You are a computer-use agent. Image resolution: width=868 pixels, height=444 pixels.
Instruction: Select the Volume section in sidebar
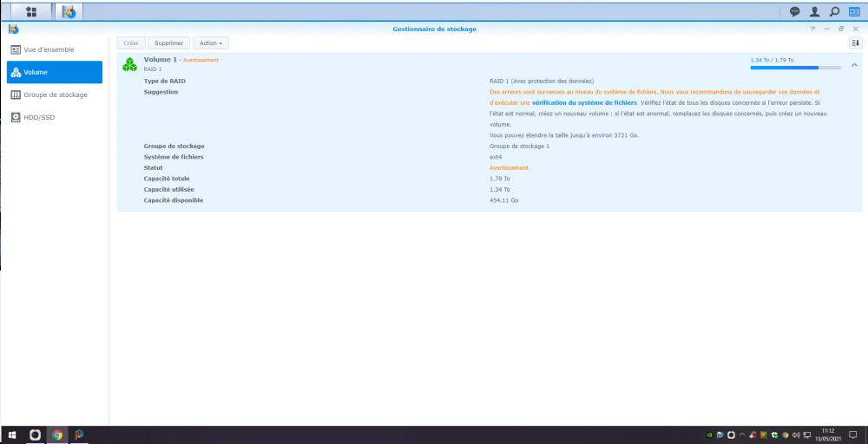[54, 73]
